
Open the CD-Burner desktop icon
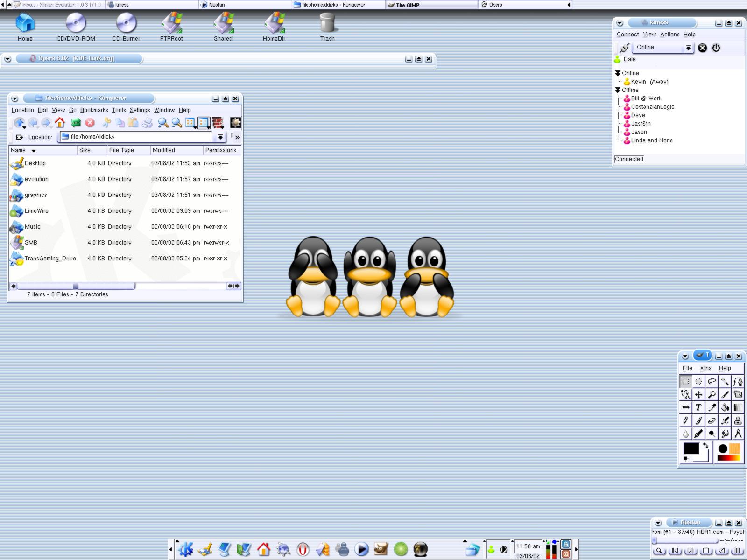pos(126,28)
